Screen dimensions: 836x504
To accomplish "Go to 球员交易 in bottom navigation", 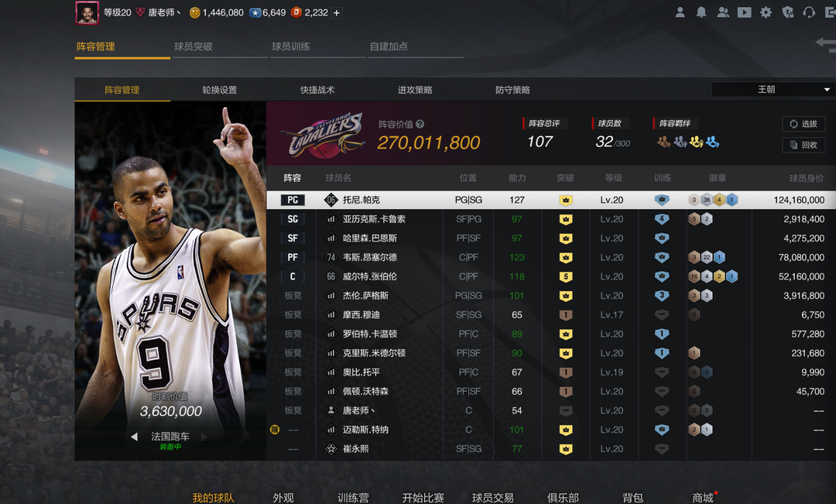I will pos(492,498).
